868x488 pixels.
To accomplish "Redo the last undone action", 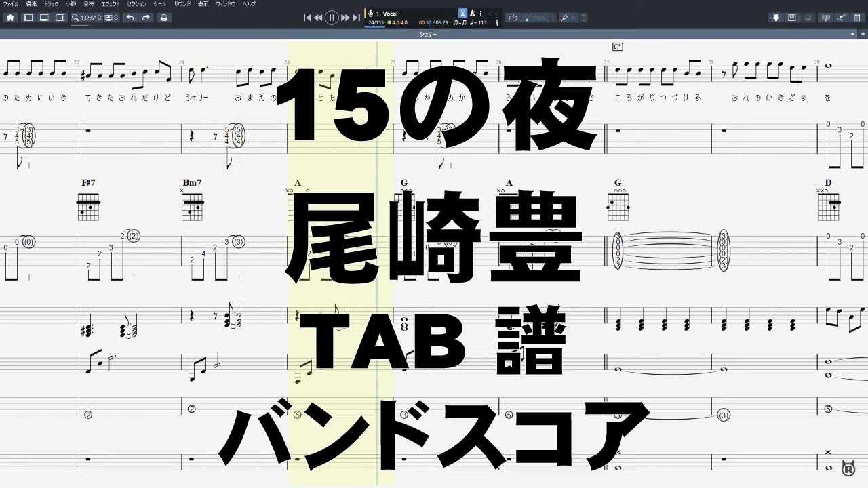I will tap(145, 18).
